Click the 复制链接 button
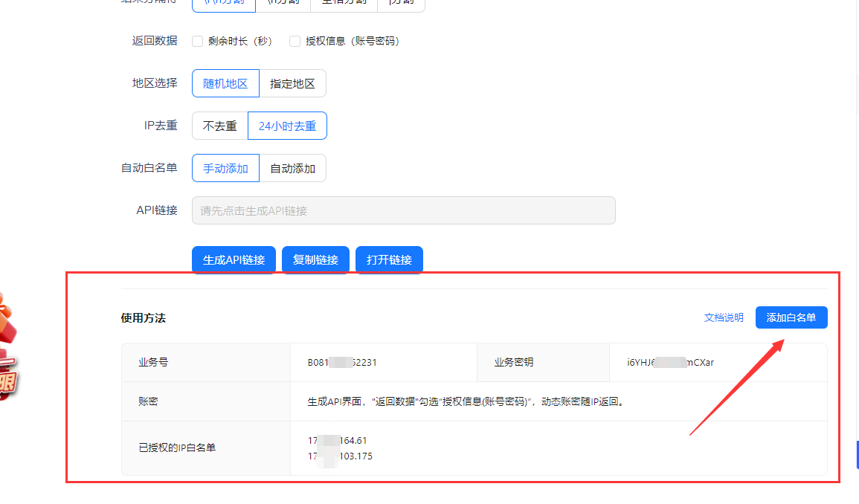859x504 pixels. (x=315, y=260)
